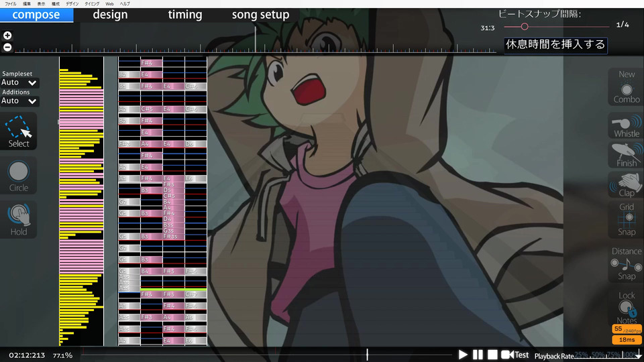Click the Playback Rate slider
The height and width of the screenshot is (362, 644).
click(608, 355)
